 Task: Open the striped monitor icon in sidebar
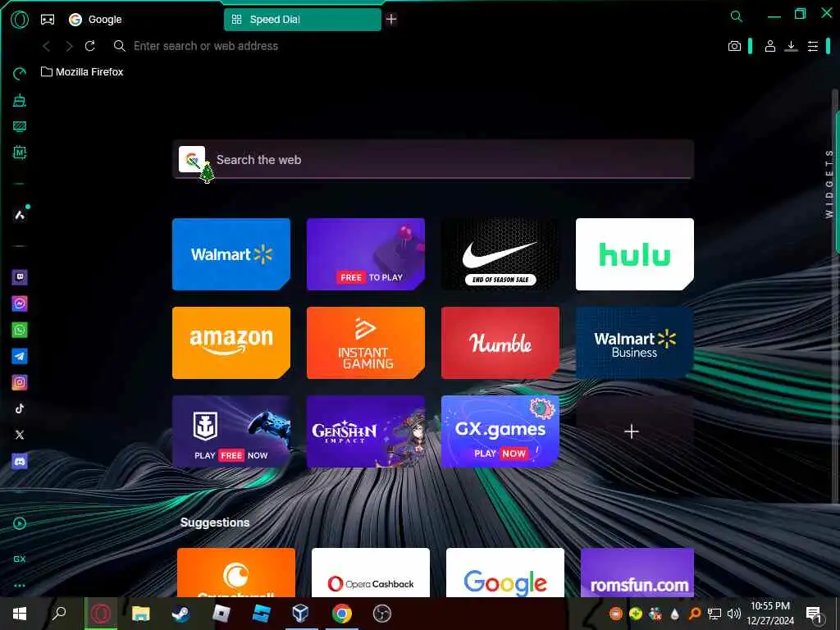click(20, 126)
